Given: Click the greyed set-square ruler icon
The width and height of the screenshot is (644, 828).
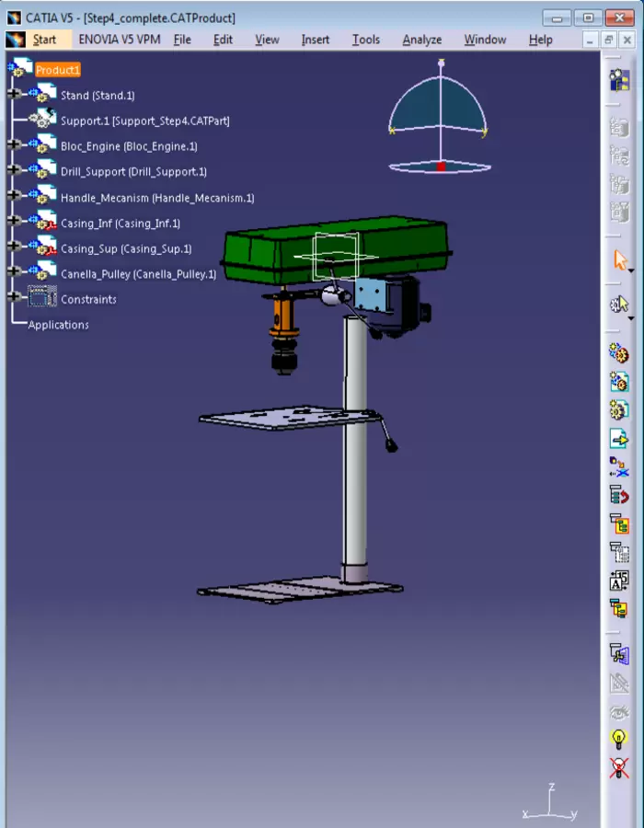Looking at the screenshot, I should 619,684.
